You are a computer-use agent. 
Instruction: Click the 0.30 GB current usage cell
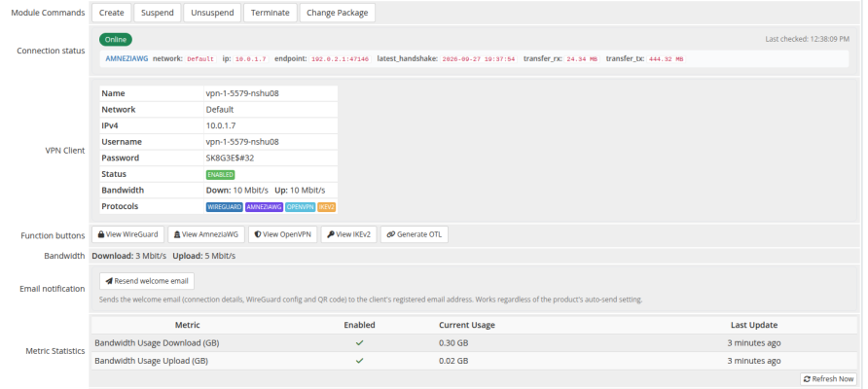(x=453, y=343)
